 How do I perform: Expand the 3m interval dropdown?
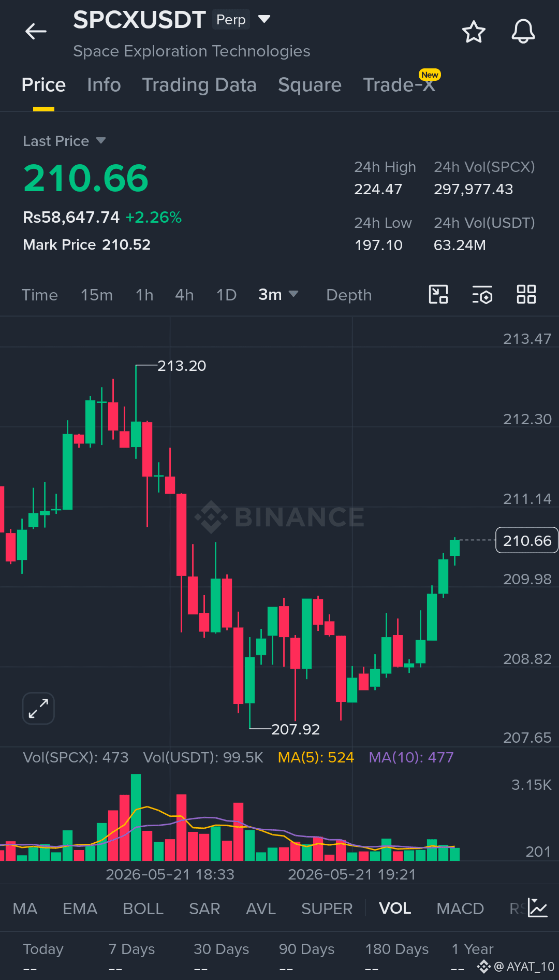[x=293, y=294]
